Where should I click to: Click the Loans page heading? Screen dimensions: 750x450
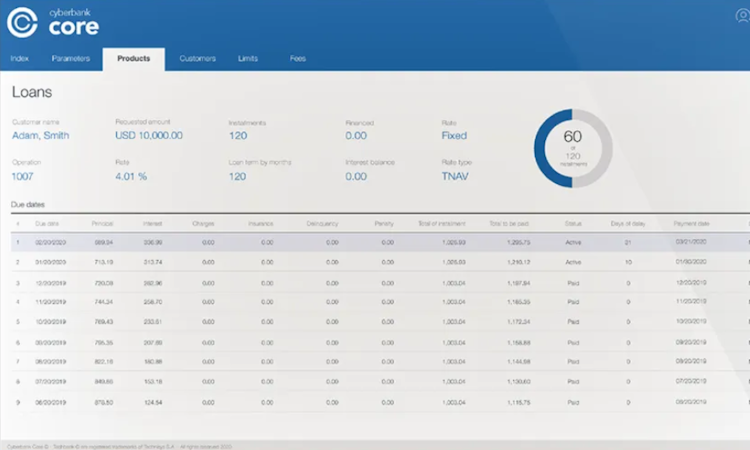click(x=32, y=92)
